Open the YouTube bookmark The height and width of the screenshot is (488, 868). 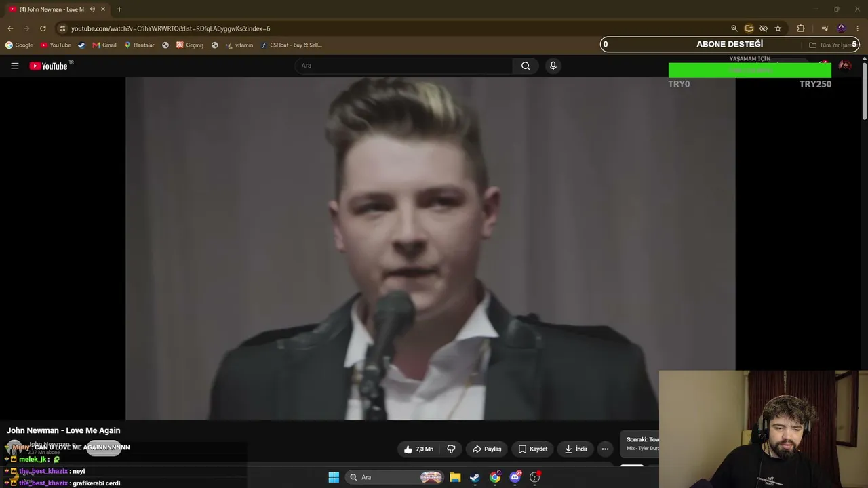click(56, 45)
